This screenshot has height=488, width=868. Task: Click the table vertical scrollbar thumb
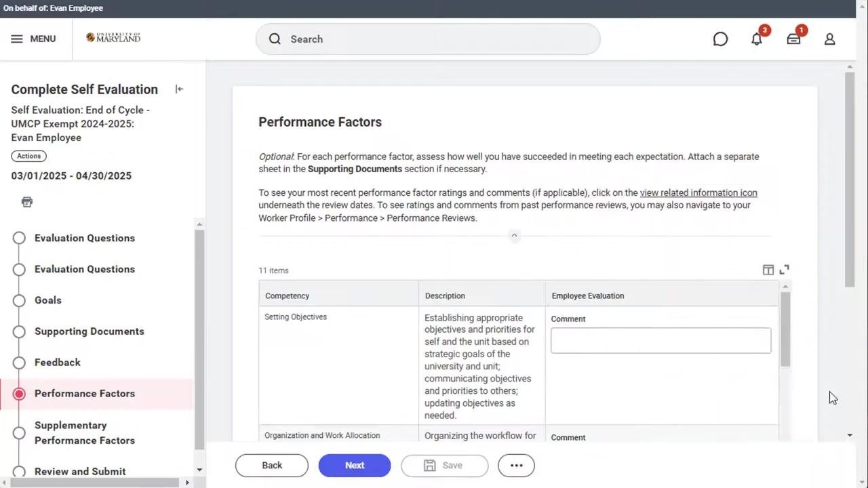(785, 329)
